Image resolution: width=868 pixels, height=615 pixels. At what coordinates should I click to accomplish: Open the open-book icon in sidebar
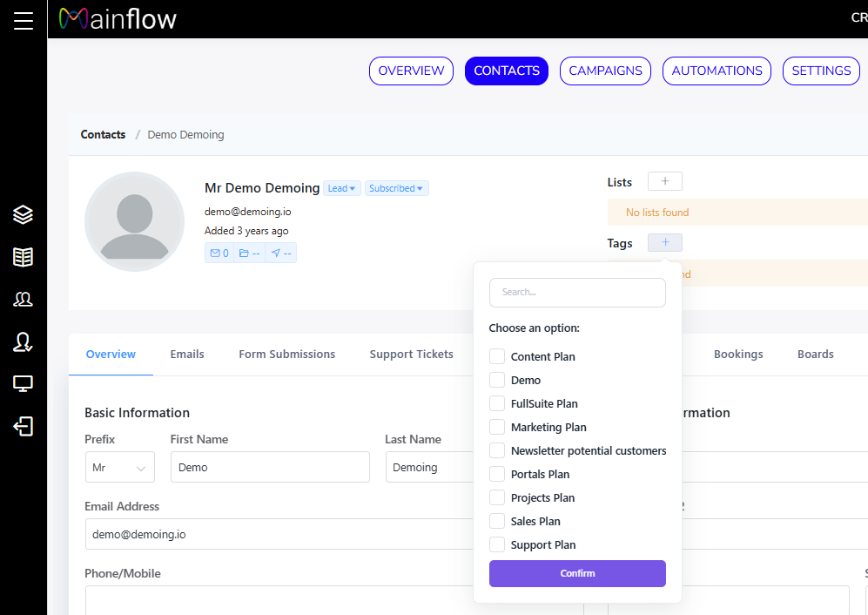pos(24,257)
